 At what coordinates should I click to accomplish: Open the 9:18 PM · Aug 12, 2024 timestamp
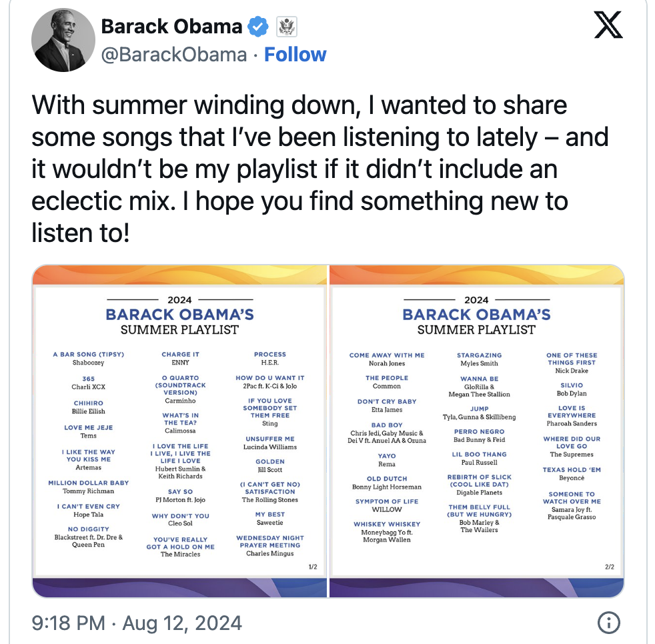pos(137,623)
